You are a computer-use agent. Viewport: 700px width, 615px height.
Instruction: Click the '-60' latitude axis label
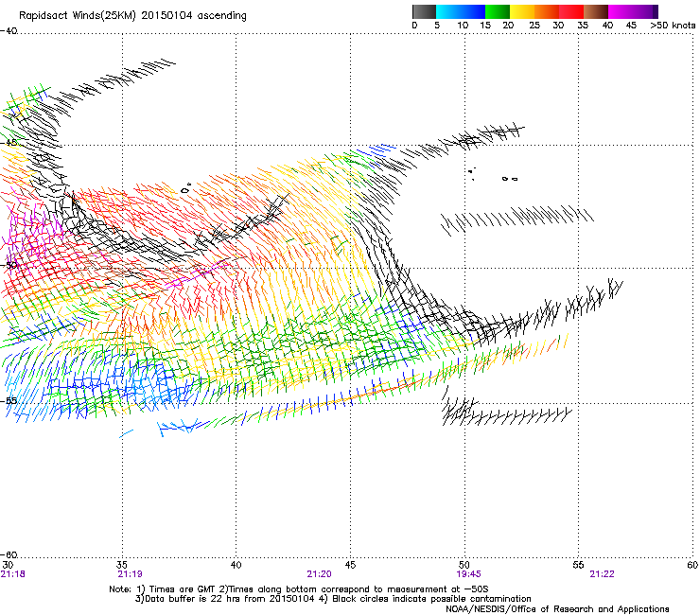[x=9, y=554]
